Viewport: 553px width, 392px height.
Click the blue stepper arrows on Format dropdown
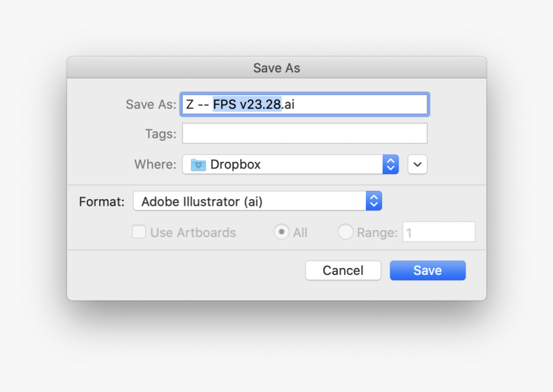click(x=374, y=200)
